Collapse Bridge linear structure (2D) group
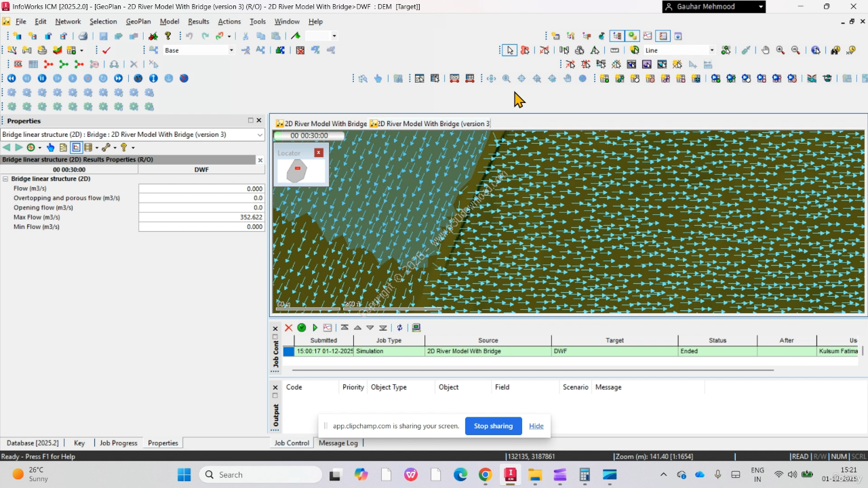Screen dimensions: 868x488 coord(5,179)
